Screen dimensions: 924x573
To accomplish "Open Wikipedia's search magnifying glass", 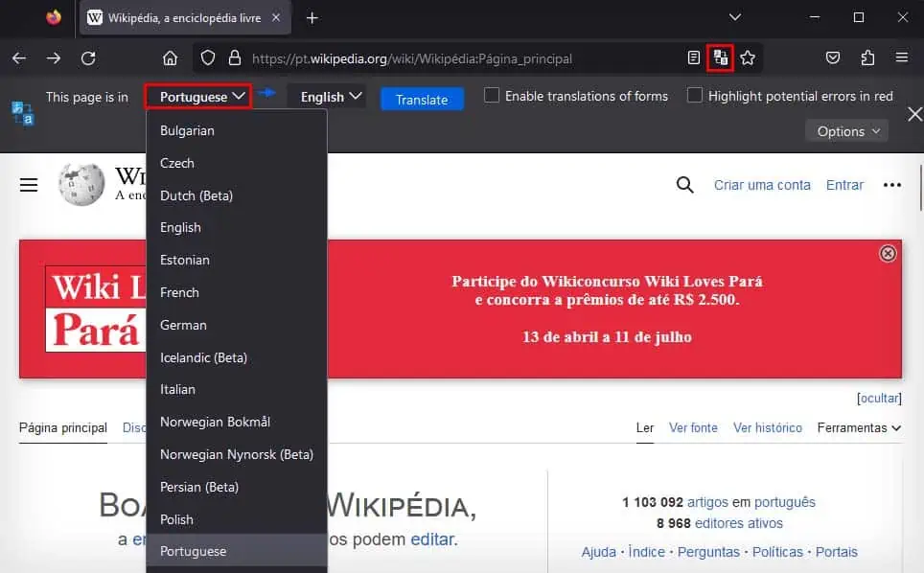I will point(684,185).
